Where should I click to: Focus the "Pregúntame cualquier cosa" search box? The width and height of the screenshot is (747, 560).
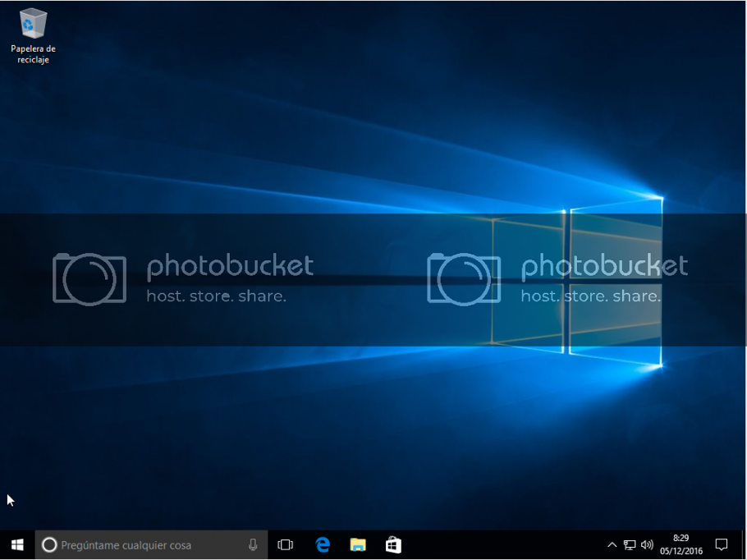point(152,544)
